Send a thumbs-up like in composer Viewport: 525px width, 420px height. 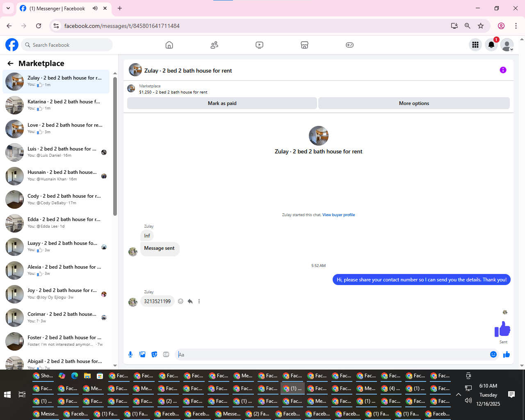[x=507, y=354]
